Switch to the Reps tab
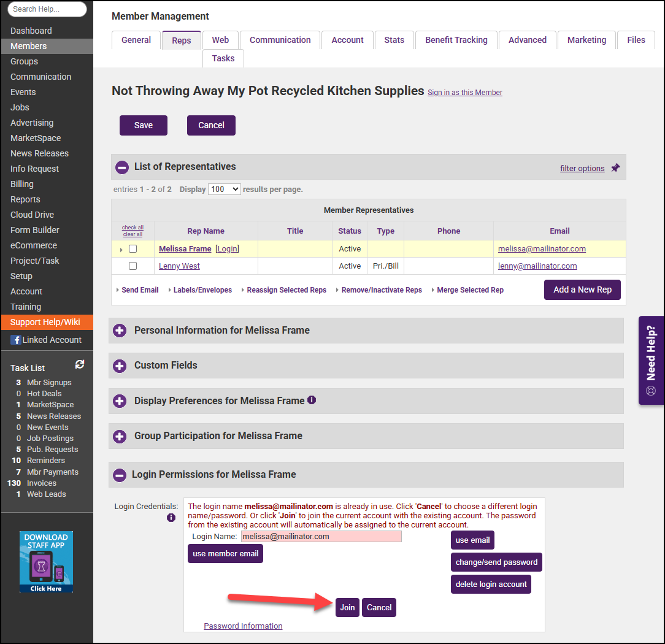665x644 pixels. click(182, 40)
